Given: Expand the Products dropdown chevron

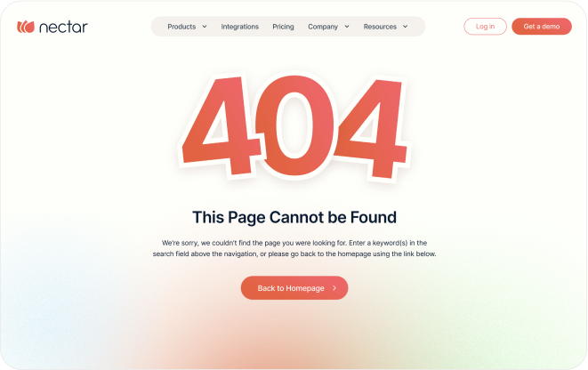Looking at the screenshot, I should click(205, 27).
